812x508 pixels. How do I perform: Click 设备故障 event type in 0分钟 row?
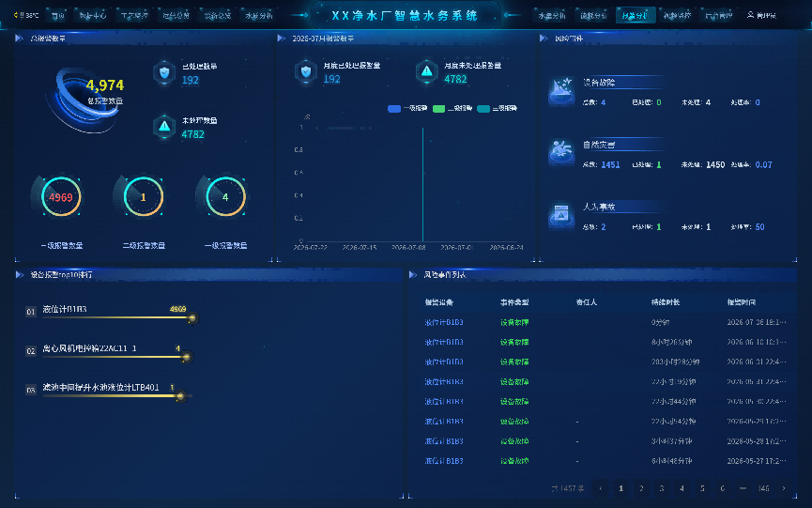[514, 322]
